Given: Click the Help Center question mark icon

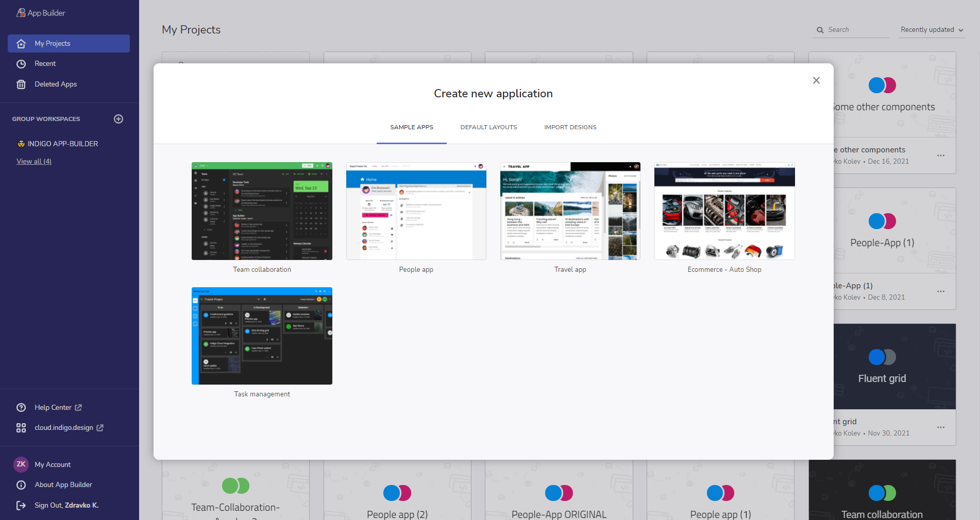Looking at the screenshot, I should click(21, 407).
